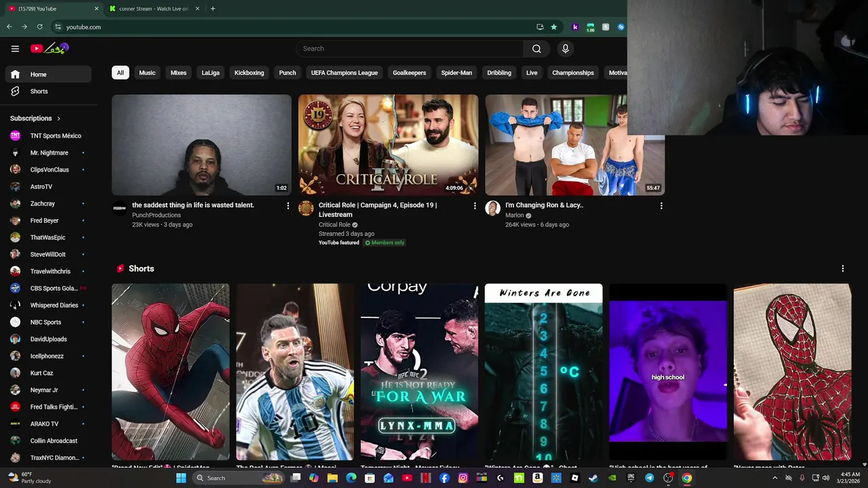This screenshot has width=868, height=488.
Task: Open the wasted talent video thumbnail
Action: coord(201,145)
